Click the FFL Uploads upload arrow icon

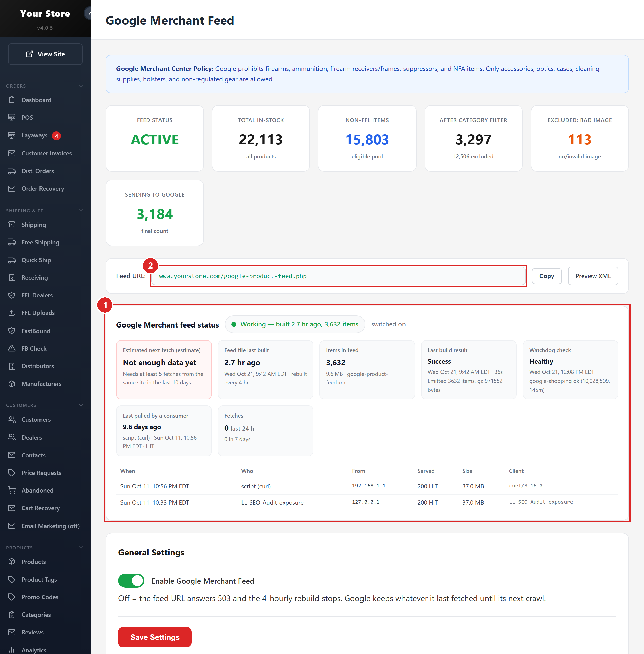tap(12, 312)
